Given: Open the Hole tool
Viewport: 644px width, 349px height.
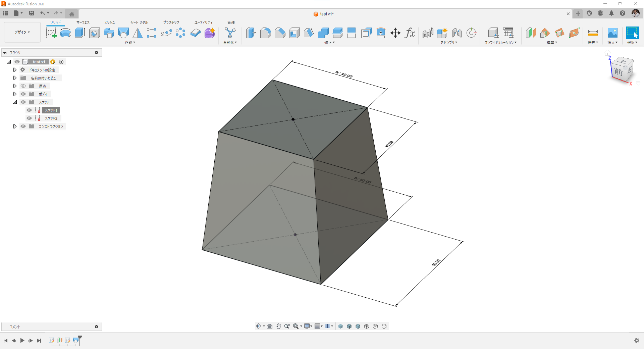Looking at the screenshot, I should point(94,33).
